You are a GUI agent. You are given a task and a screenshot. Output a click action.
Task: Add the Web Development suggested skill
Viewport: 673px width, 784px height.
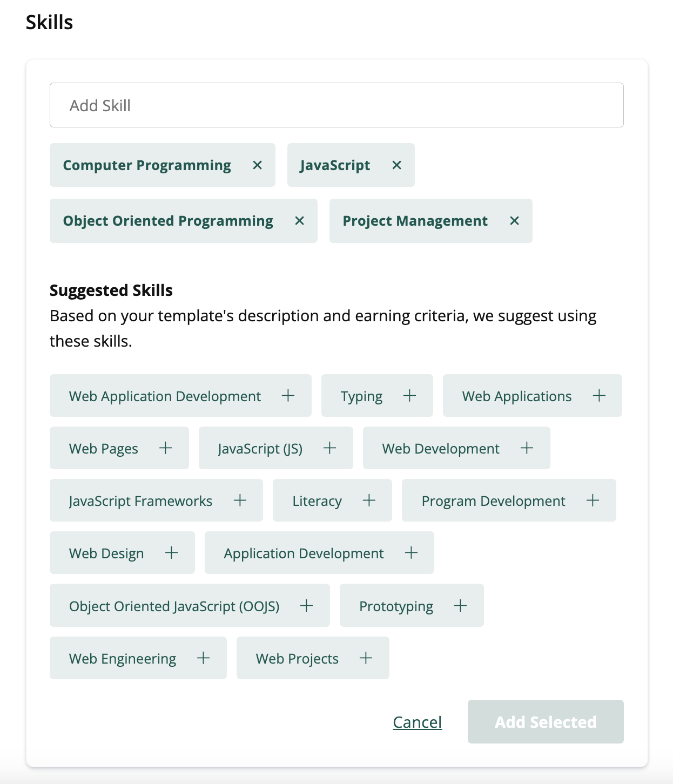tap(527, 448)
